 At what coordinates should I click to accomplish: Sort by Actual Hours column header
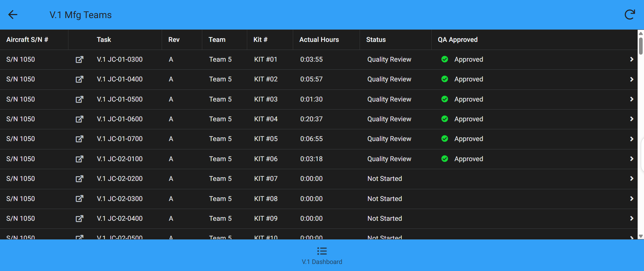(319, 40)
